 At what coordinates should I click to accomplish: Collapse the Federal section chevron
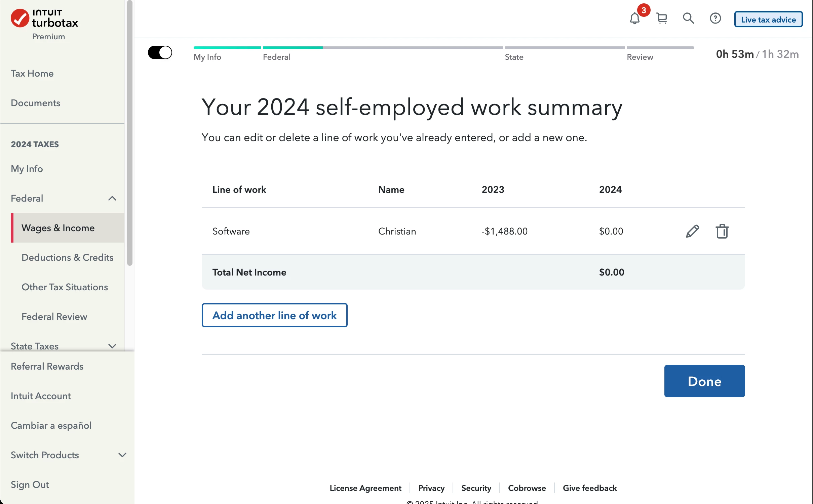112,199
